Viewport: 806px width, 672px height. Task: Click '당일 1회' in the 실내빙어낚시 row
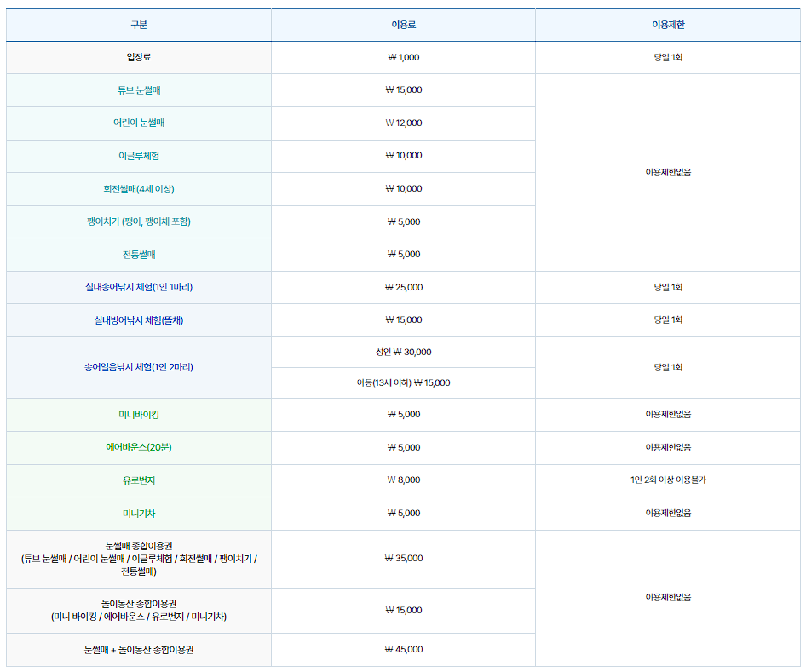[668, 319]
